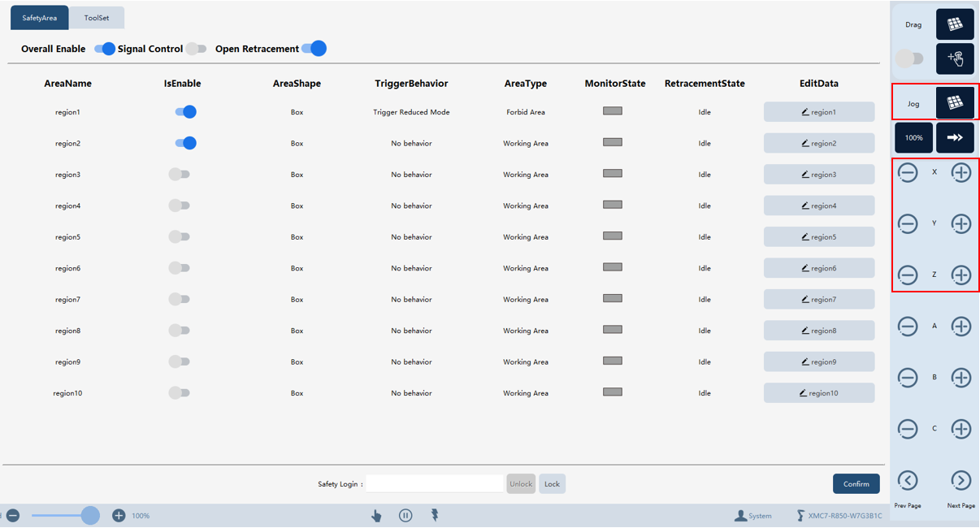980x528 pixels.
Task: Jog A axis minus
Action: [908, 326]
